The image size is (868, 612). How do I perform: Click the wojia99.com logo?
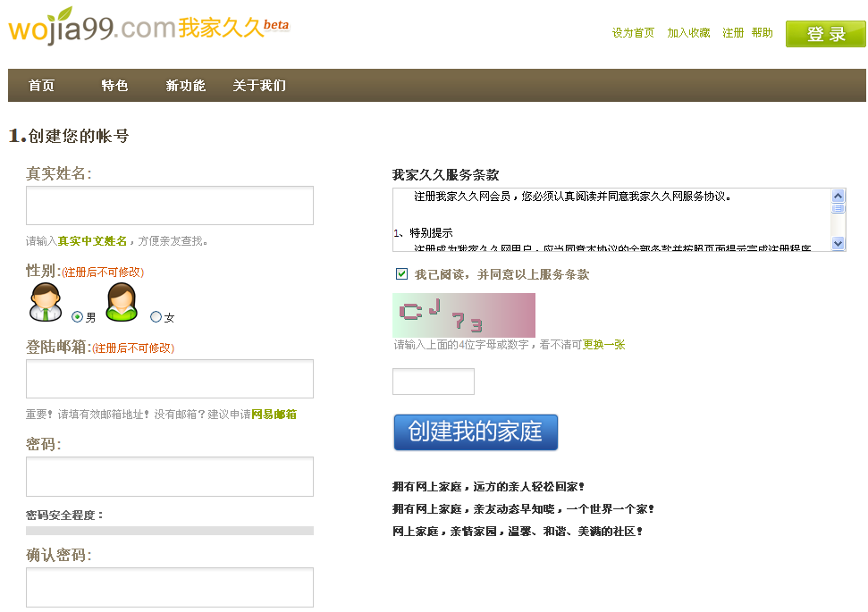148,27
